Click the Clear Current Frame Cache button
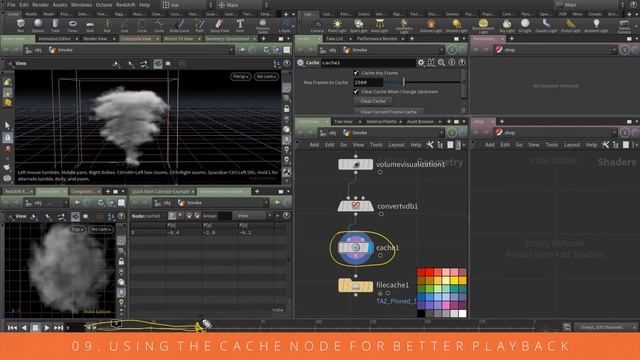Screen dimensions: 640x360 (x=388, y=111)
